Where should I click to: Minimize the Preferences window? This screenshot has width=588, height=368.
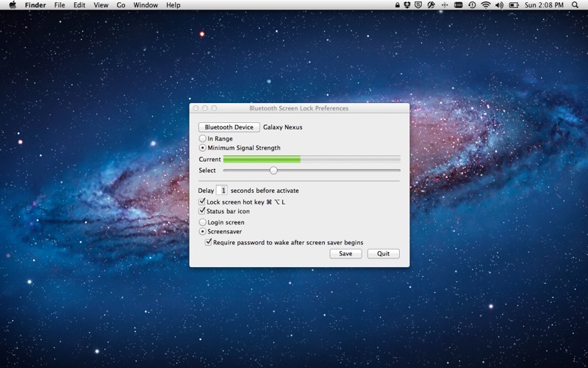click(x=205, y=108)
